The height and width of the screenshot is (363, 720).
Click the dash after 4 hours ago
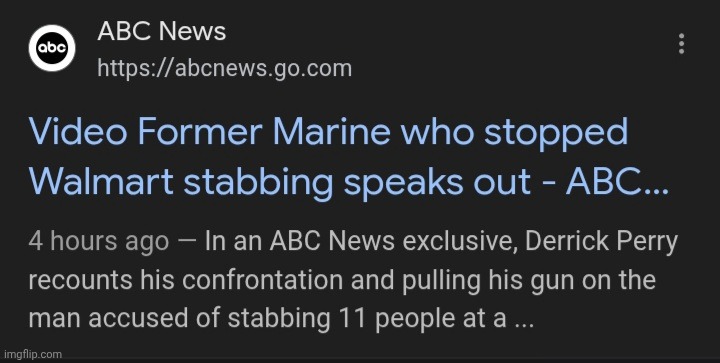coord(186,242)
